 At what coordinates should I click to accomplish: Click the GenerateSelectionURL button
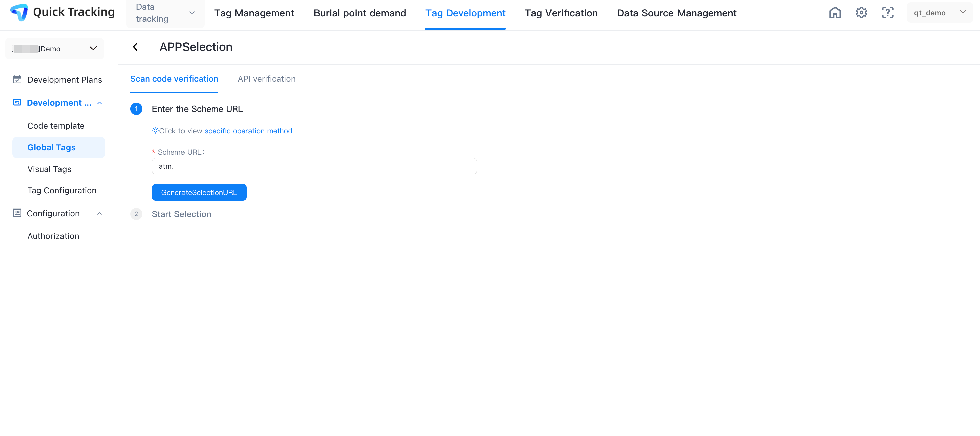[199, 192]
